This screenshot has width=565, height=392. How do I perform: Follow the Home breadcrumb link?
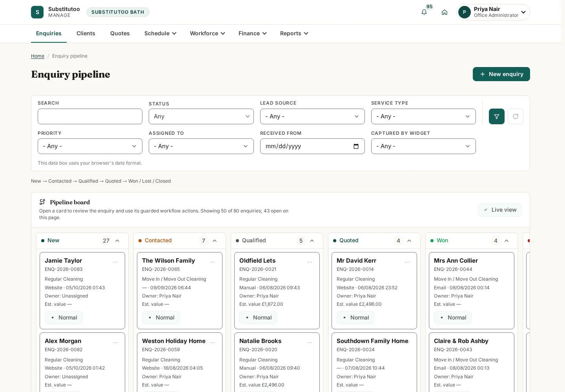pyautogui.click(x=38, y=56)
